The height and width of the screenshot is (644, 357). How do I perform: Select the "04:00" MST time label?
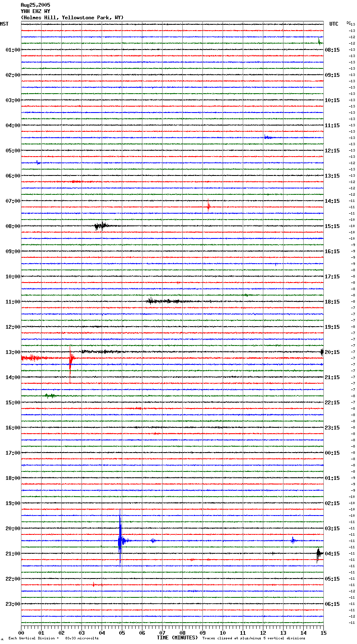[13, 126]
